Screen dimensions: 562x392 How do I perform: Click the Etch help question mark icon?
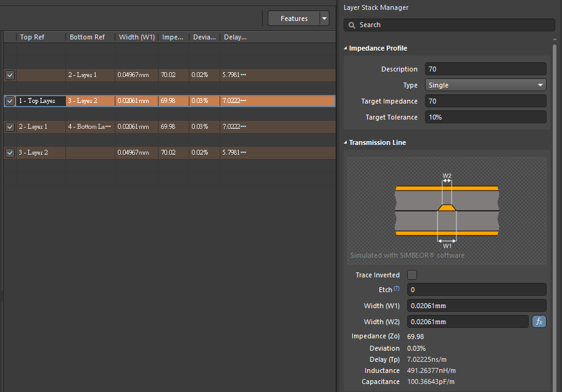397,288
